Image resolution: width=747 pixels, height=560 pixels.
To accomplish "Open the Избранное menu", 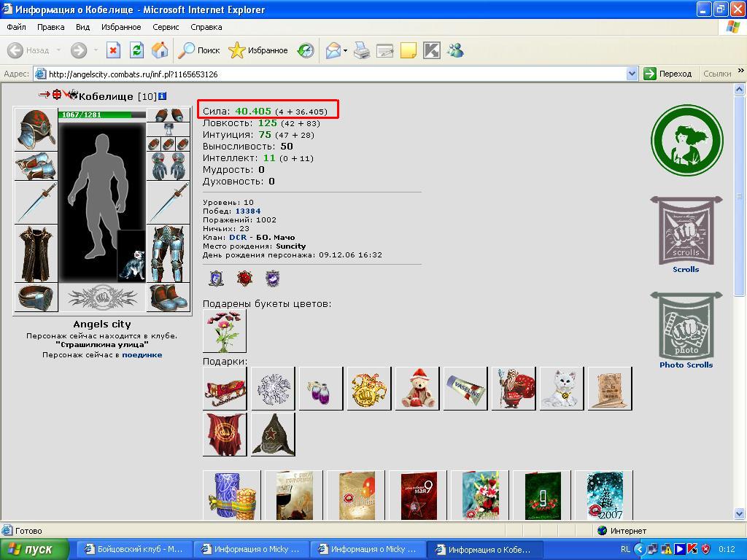I will [121, 27].
